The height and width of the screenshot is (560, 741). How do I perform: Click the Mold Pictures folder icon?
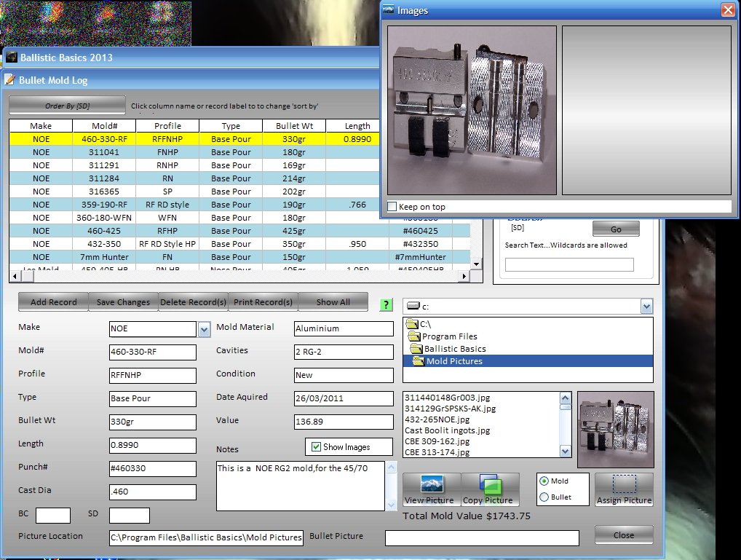coord(418,361)
